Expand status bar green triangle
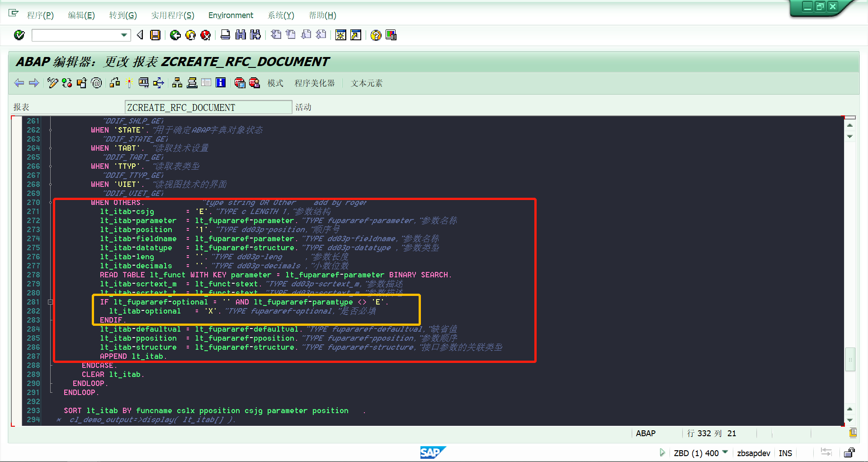The image size is (868, 462). tap(662, 452)
